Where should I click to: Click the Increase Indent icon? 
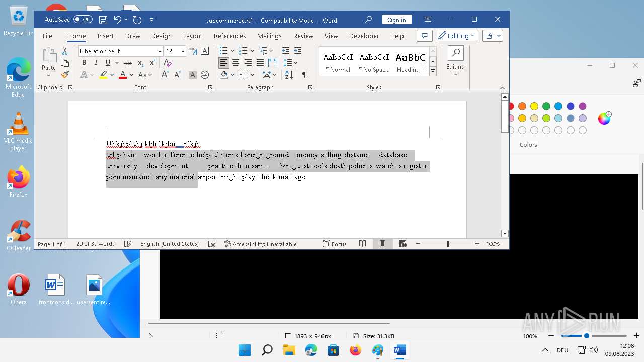point(298,51)
